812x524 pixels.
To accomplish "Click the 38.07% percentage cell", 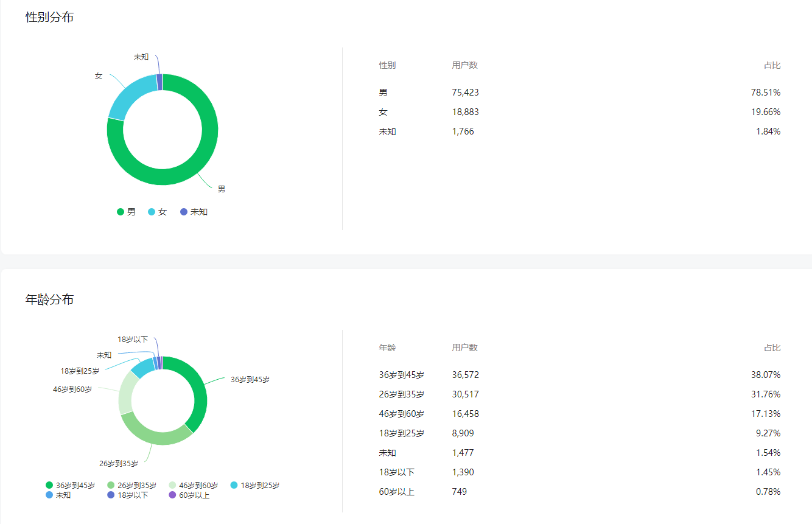I will [766, 375].
